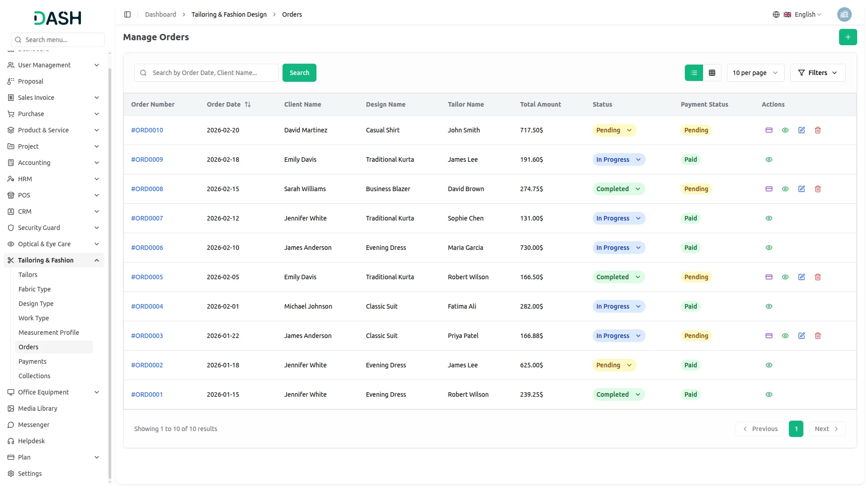Edit order #ORD0008 via the pencil icon
The height and width of the screenshot is (488, 868).
[x=801, y=189]
